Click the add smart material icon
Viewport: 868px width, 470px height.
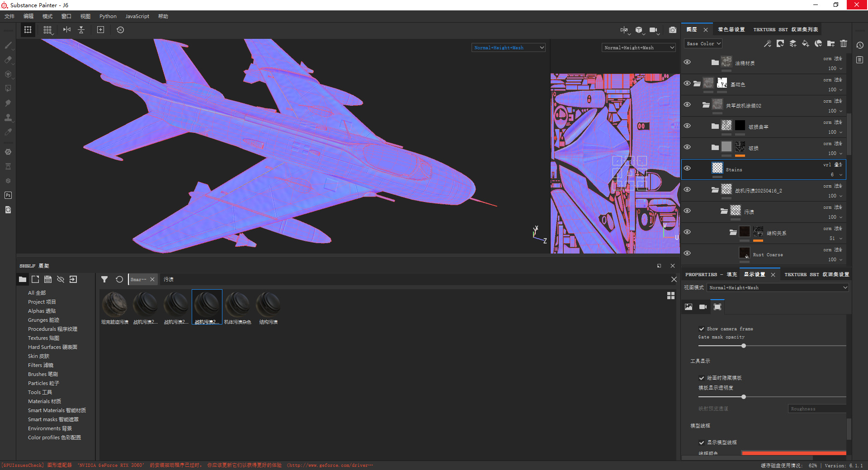[x=818, y=44]
